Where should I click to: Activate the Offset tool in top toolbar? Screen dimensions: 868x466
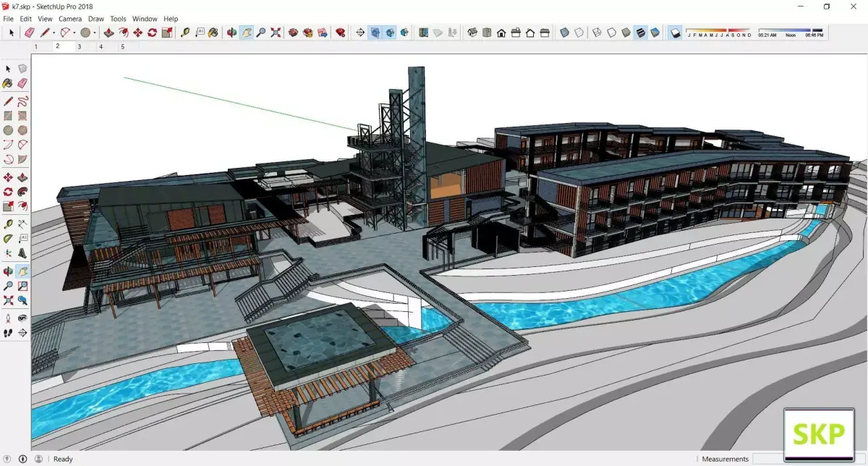point(123,33)
